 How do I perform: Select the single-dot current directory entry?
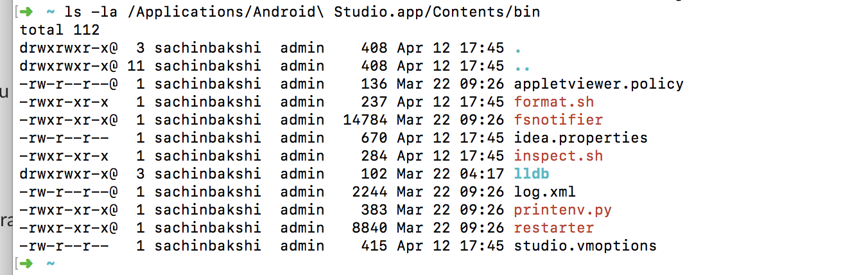point(518,48)
